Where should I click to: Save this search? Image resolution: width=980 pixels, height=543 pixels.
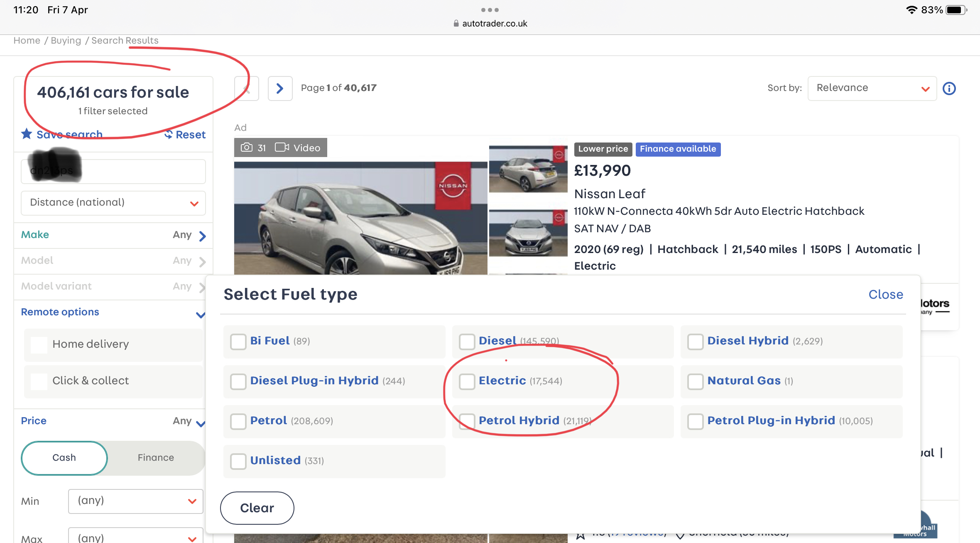pos(69,134)
